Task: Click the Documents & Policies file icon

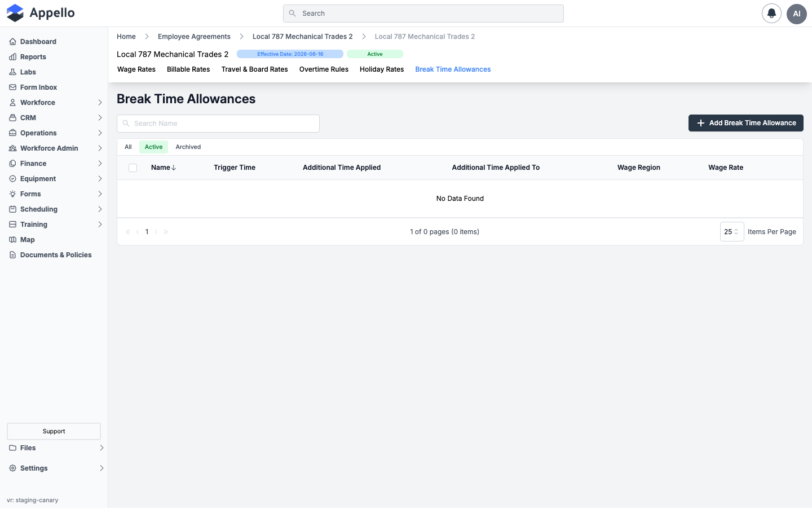Action: (x=12, y=255)
